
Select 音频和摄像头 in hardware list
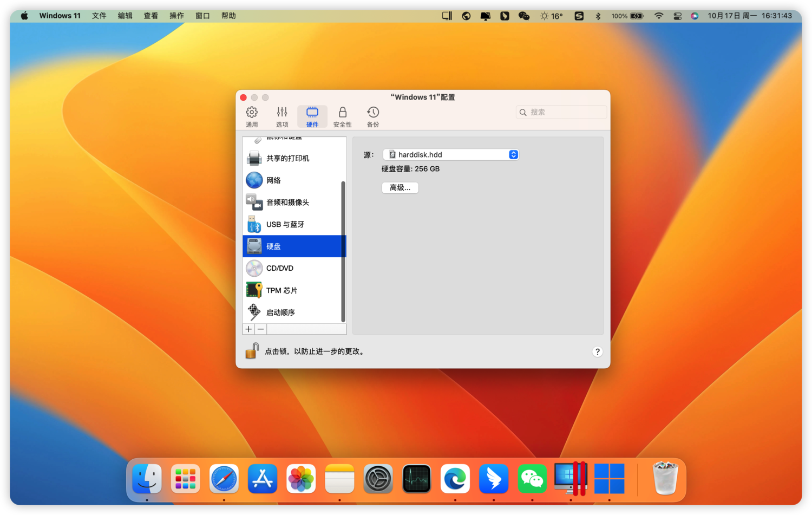click(x=294, y=203)
